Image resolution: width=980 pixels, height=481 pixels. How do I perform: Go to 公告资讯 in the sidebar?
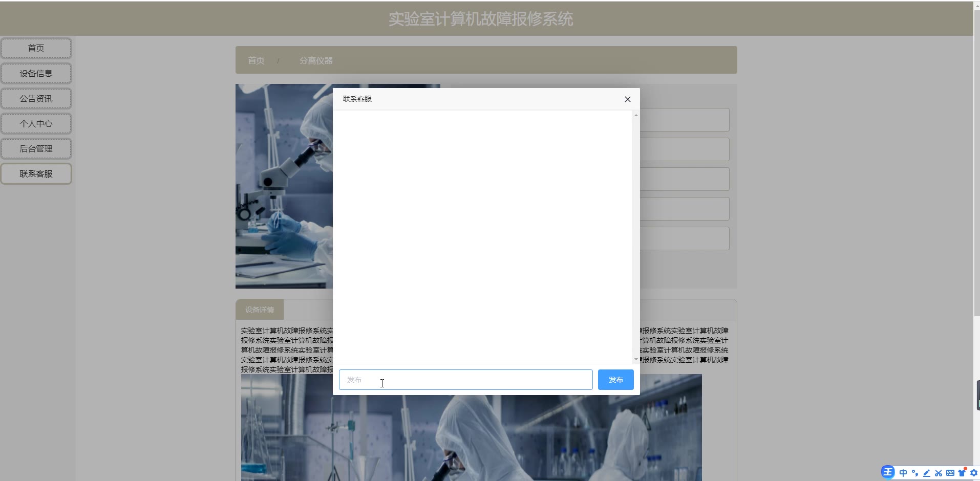pos(36,98)
